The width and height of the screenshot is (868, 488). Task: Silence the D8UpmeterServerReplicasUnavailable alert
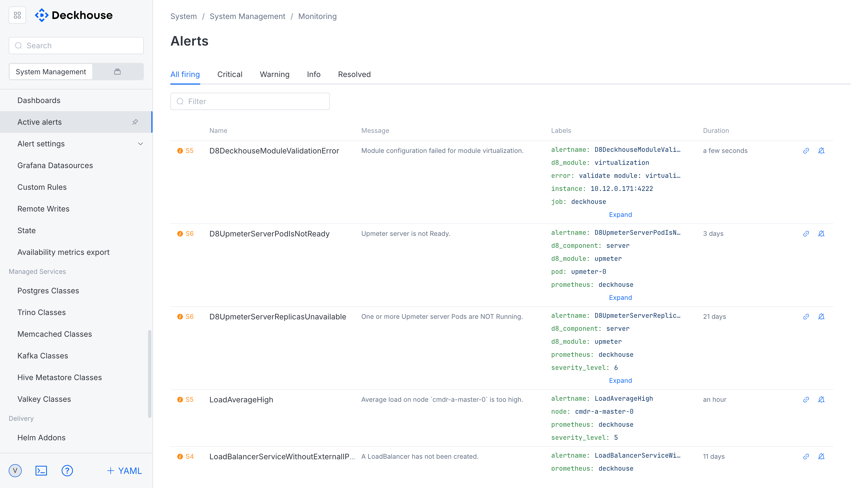coord(821,317)
